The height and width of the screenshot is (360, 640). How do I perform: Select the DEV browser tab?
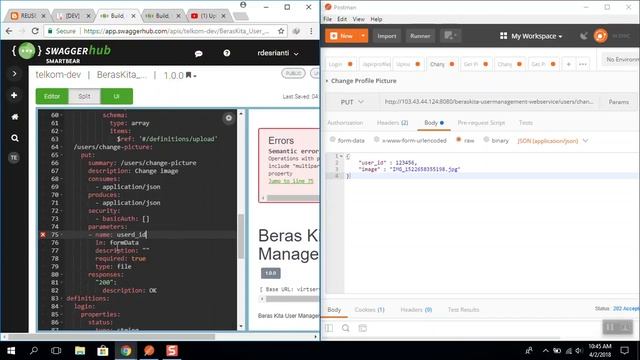click(73, 16)
